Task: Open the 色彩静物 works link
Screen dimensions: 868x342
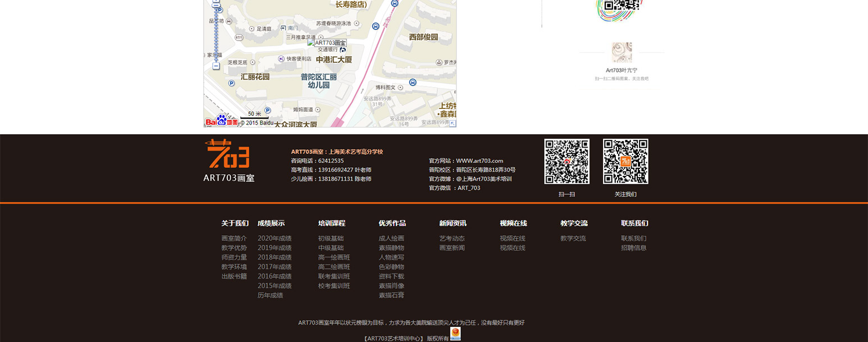Action: (x=392, y=267)
